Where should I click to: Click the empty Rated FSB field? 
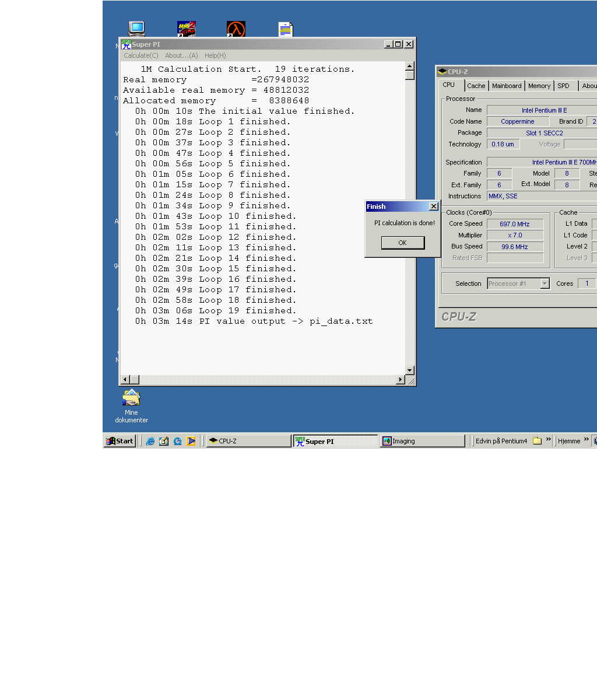(x=515, y=258)
